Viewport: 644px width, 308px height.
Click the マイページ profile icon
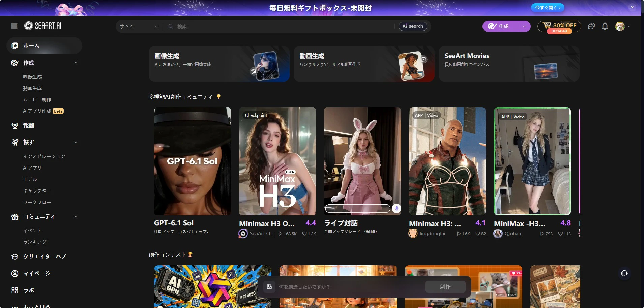[x=15, y=274]
